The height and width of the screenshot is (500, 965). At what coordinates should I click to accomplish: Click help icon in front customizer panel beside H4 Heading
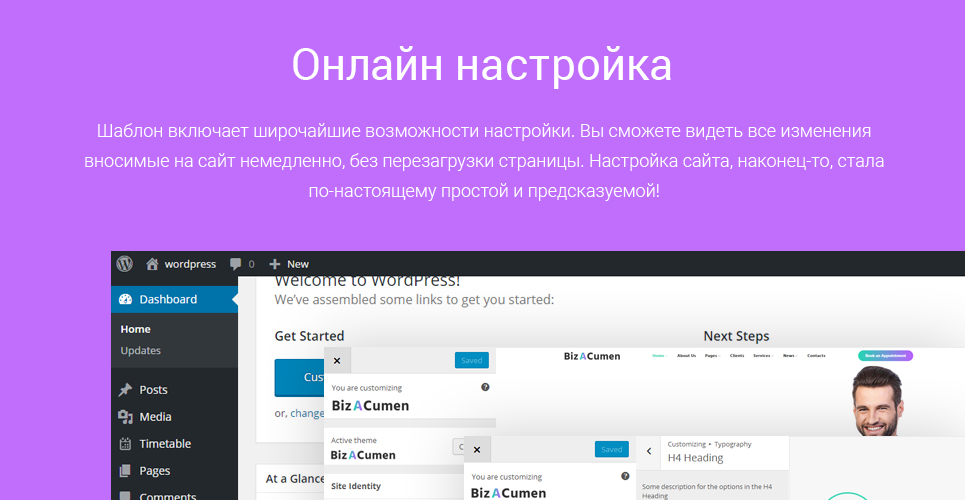[x=625, y=476]
